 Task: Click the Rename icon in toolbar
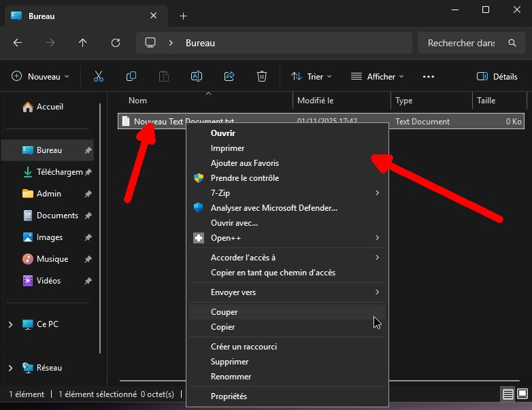(x=197, y=77)
